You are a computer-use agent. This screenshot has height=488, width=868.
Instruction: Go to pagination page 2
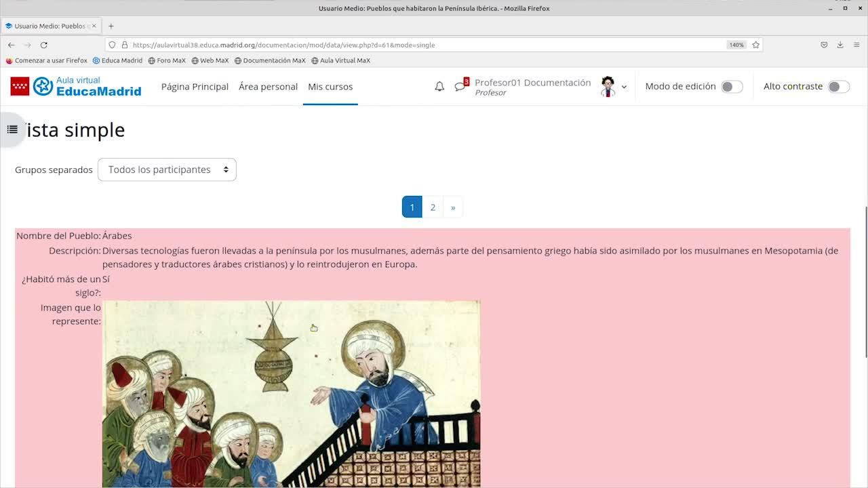[x=433, y=207]
